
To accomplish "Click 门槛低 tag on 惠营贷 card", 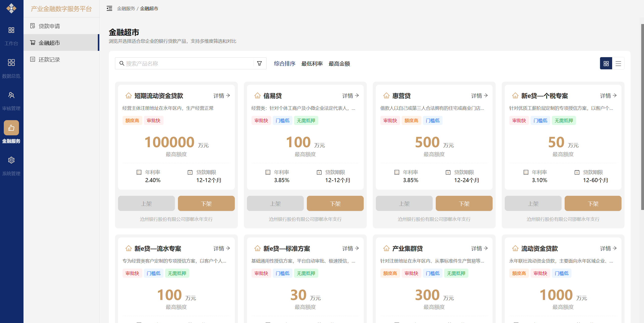I will (x=433, y=121).
